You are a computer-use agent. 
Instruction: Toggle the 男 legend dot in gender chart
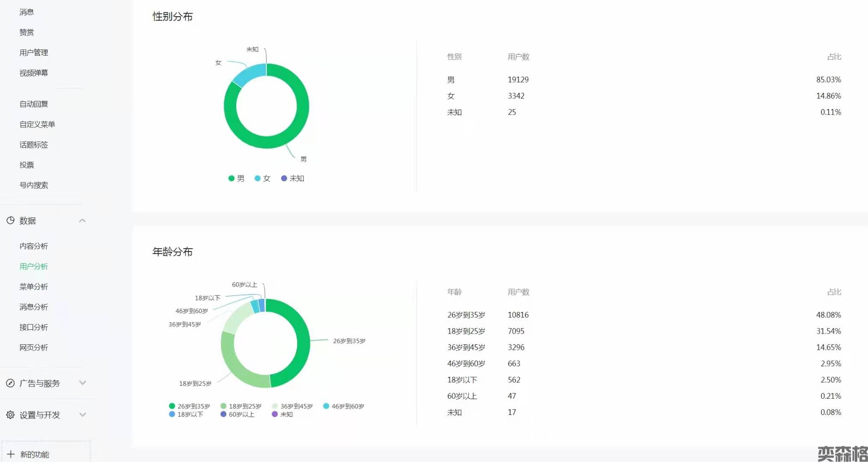(231, 178)
